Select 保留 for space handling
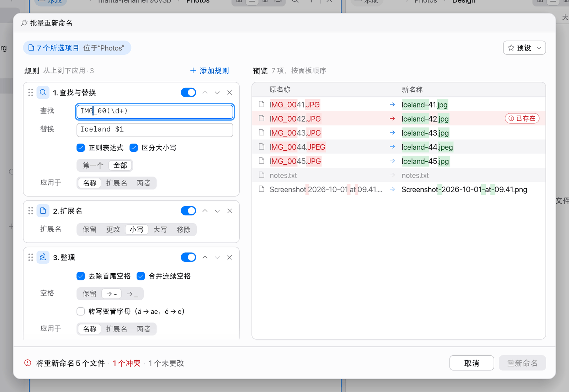This screenshot has height=392, width=569. tap(89, 294)
